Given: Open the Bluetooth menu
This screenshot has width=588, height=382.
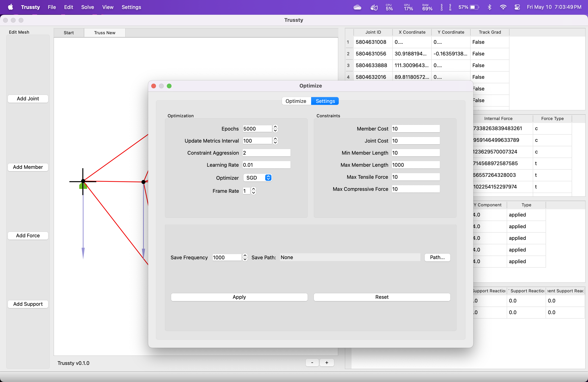Looking at the screenshot, I should pyautogui.click(x=489, y=7).
